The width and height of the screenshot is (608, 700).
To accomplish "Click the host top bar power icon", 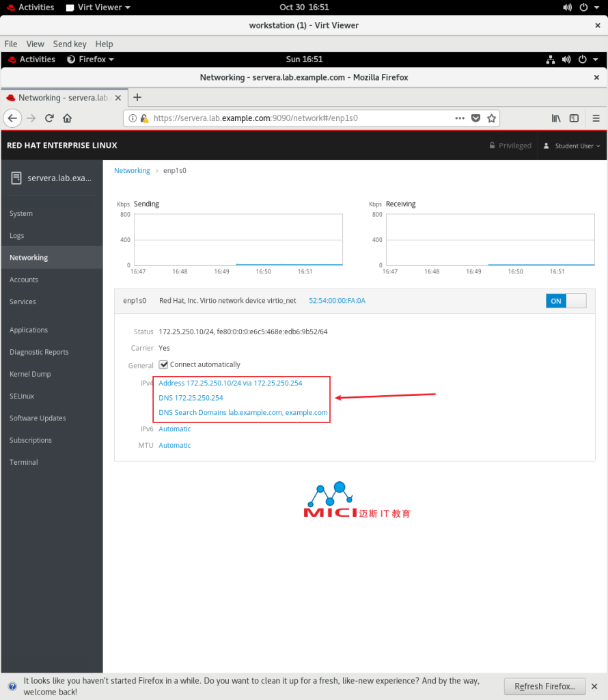I will click(x=583, y=8).
